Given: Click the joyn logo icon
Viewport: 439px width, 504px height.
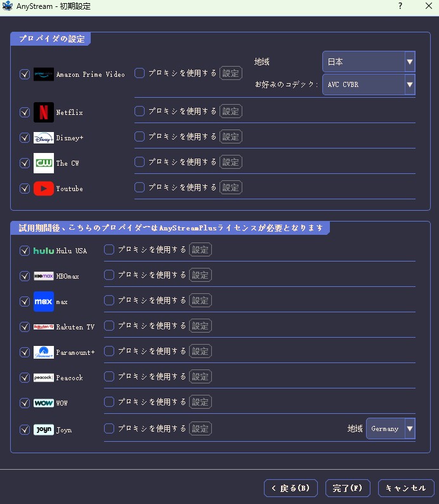Looking at the screenshot, I should (x=44, y=430).
